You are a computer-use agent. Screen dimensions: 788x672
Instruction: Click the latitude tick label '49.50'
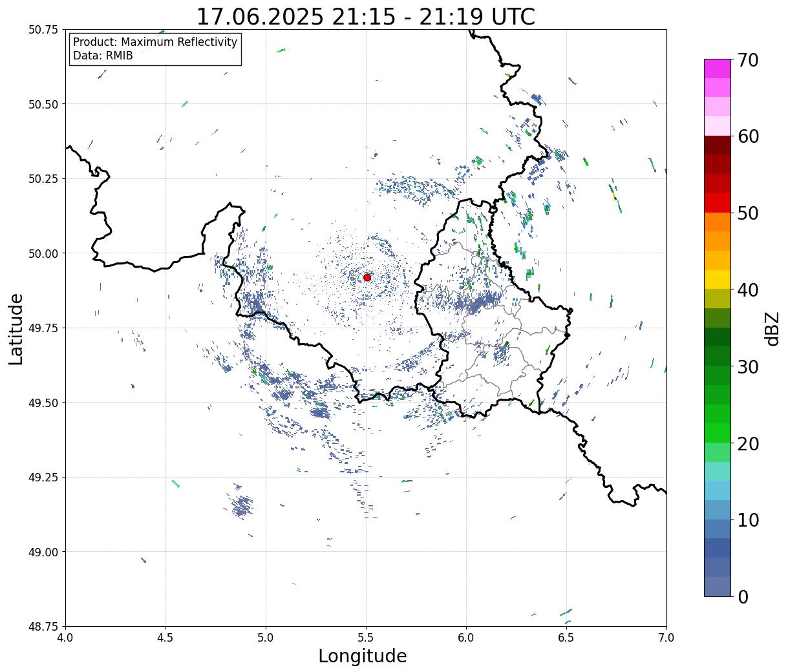click(43, 403)
